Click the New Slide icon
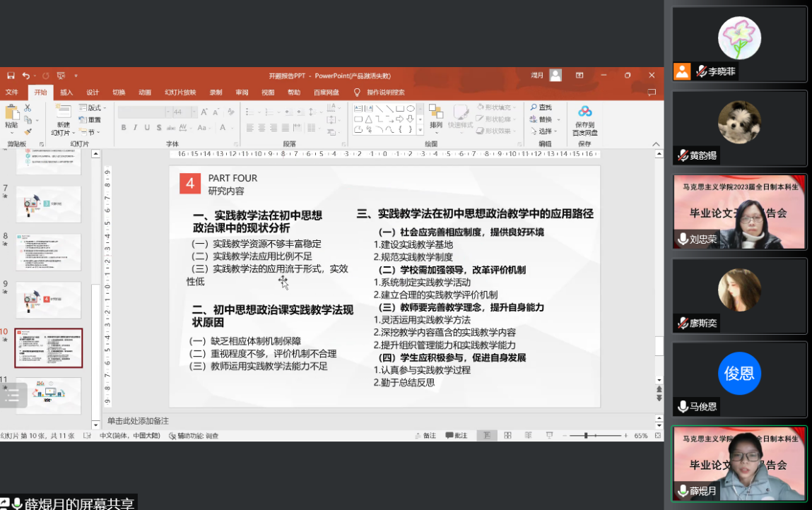Screen dimensions: 812x510 [x=62, y=113]
